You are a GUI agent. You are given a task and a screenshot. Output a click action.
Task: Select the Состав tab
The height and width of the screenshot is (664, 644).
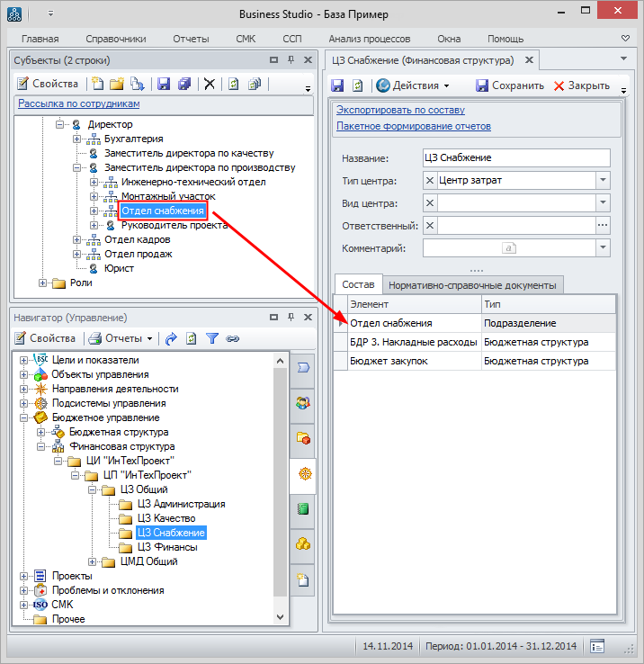point(358,284)
